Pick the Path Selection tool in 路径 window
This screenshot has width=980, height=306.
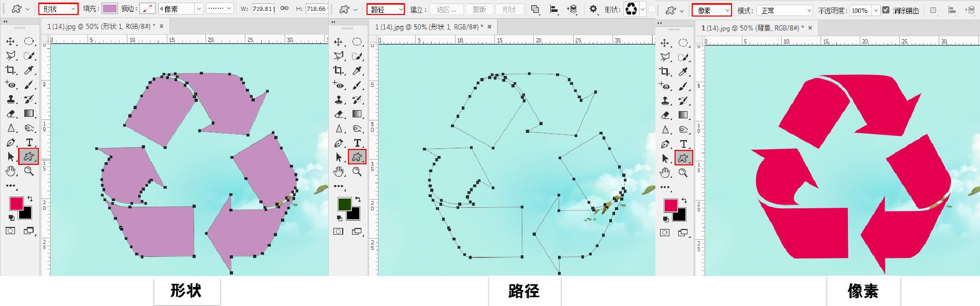point(338,157)
